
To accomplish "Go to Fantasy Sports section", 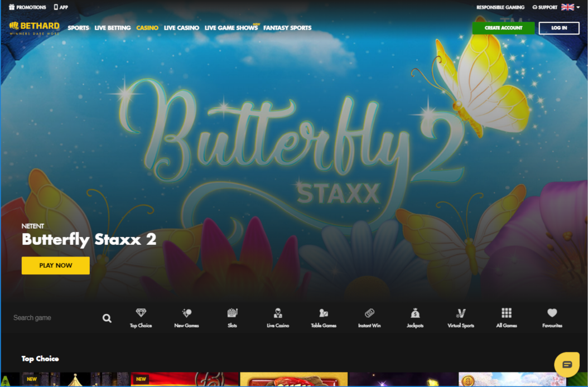I will point(287,28).
